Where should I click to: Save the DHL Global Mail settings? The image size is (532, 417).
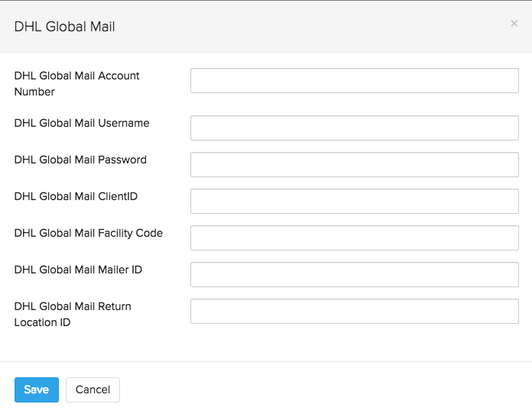[x=37, y=390]
